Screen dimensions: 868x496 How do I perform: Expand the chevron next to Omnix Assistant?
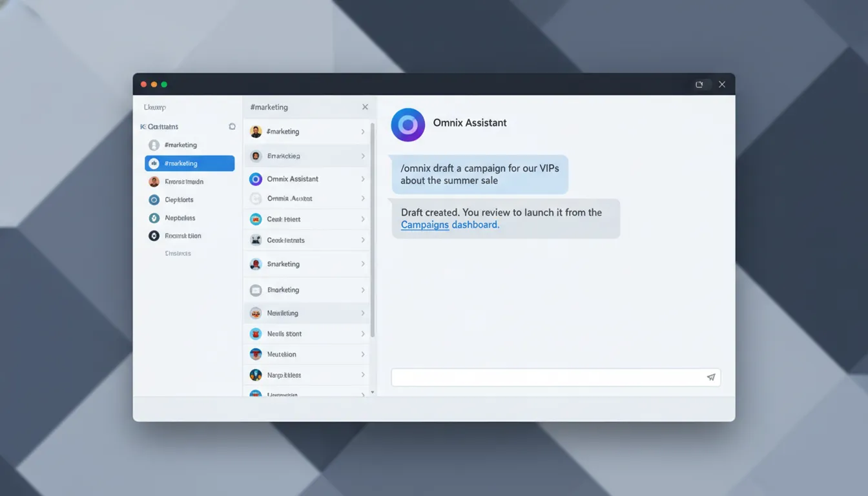364,179
